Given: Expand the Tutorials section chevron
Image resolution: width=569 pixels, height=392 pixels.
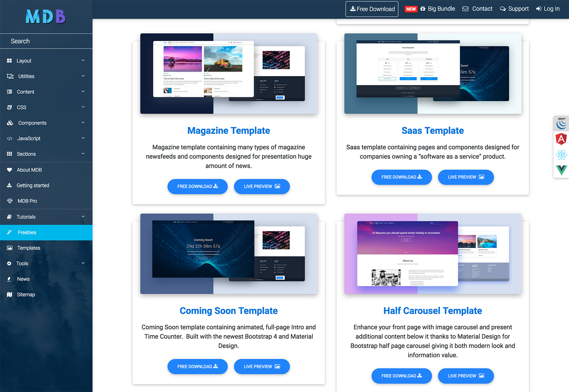Looking at the screenshot, I should 83,217.
